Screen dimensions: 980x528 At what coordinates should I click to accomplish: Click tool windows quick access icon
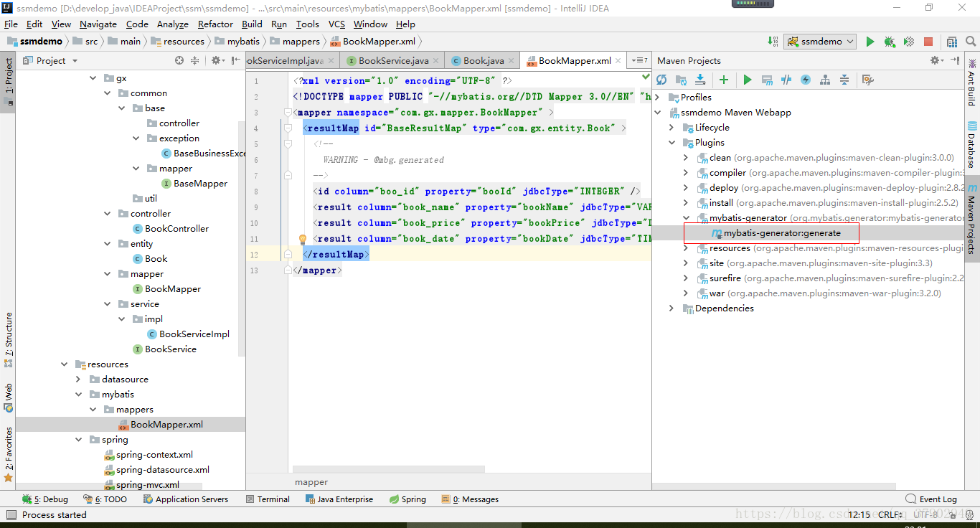(10, 515)
